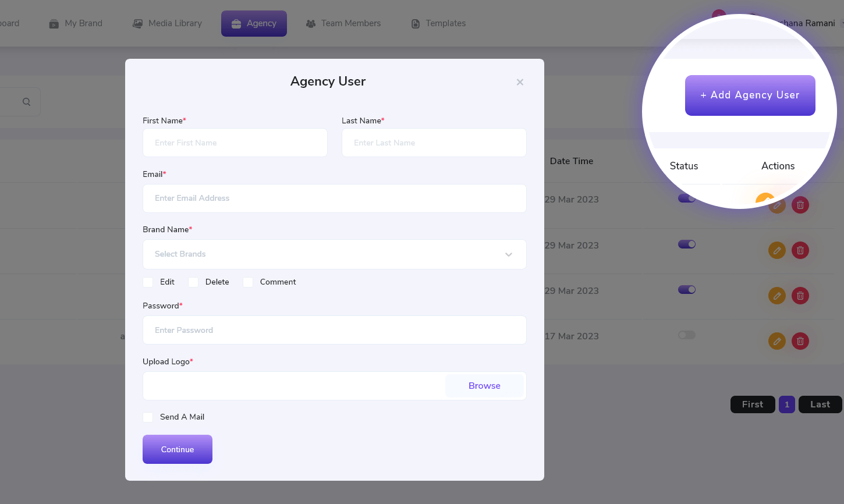
Task: Tick the Send A Mail checkbox
Action: coord(148,417)
